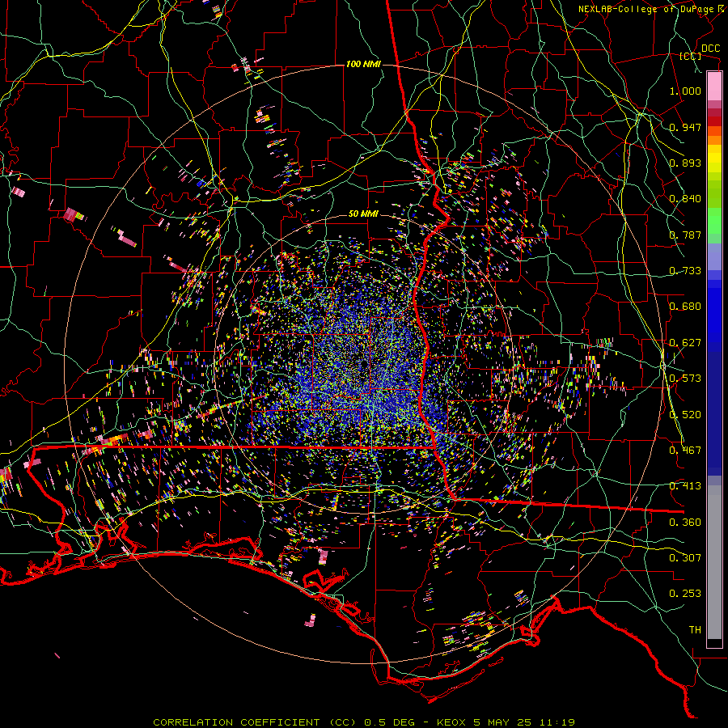Click the 100 NMI range ring label
This screenshot has width=728, height=728.
click(x=363, y=64)
